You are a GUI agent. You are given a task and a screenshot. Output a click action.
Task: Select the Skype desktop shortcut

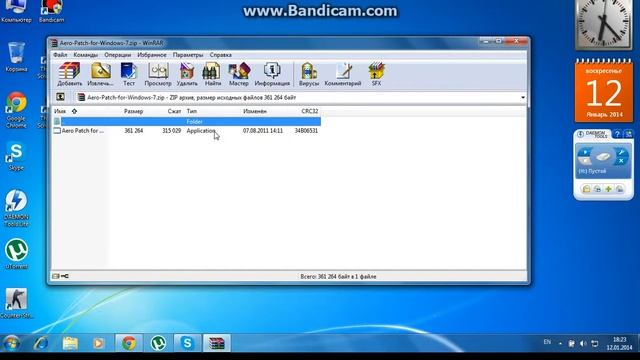pyautogui.click(x=16, y=156)
